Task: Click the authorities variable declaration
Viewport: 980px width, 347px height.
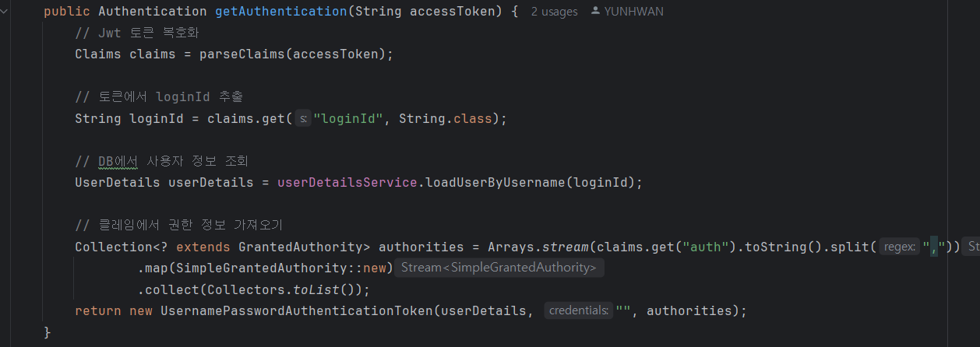Action: click(421, 247)
